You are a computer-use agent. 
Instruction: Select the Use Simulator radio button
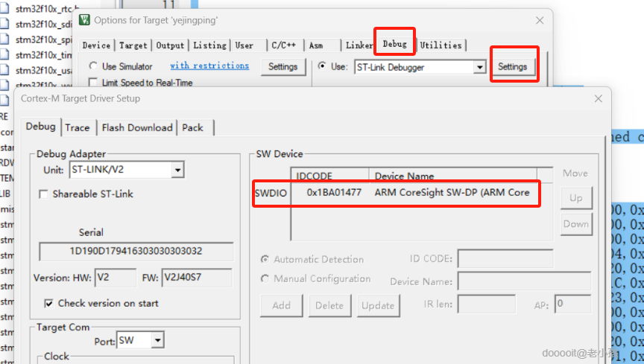pos(93,66)
